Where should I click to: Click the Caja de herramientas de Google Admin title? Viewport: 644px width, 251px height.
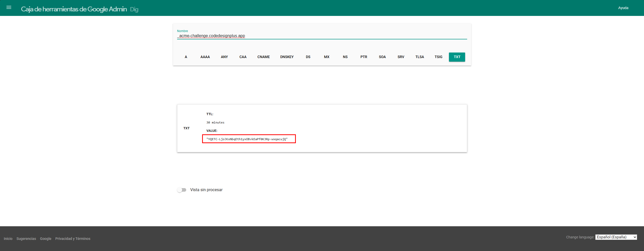coord(74,9)
